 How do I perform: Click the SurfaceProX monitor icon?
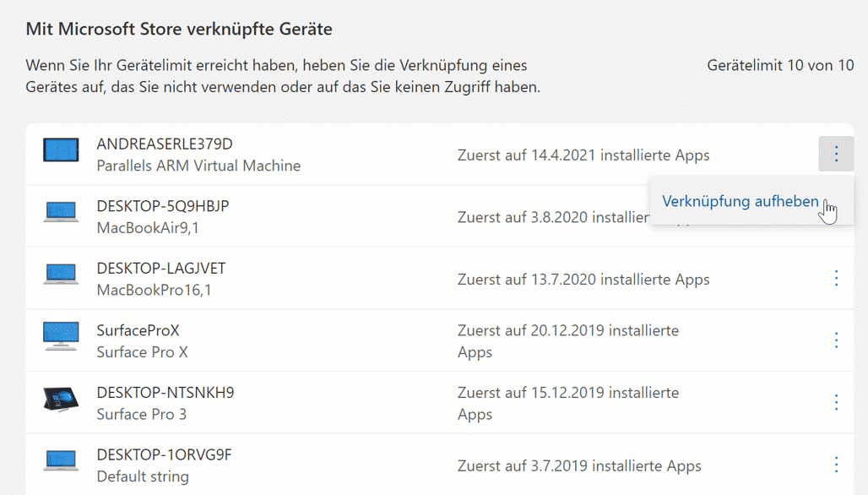pyautogui.click(x=61, y=336)
